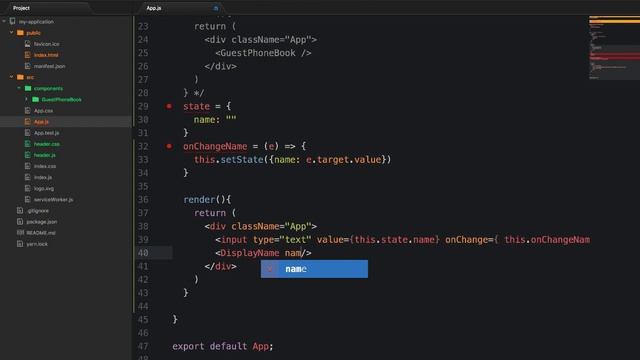Image resolution: width=640 pixels, height=360 pixels.
Task: Click the orange src folder icon
Action: pyautogui.click(x=20, y=77)
